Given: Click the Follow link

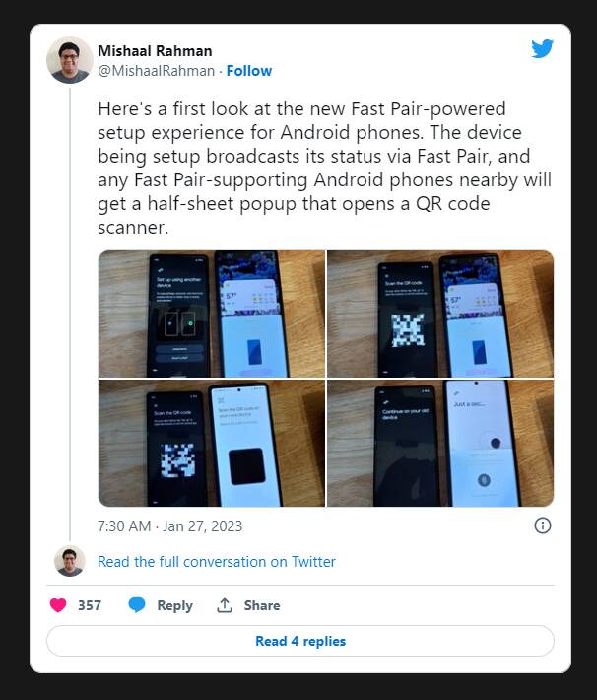Looking at the screenshot, I should 249,71.
